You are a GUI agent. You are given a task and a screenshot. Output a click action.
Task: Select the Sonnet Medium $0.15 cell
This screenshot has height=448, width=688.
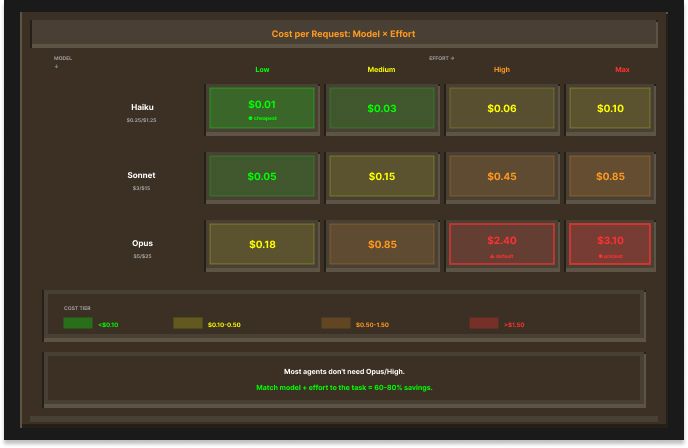[x=382, y=176]
